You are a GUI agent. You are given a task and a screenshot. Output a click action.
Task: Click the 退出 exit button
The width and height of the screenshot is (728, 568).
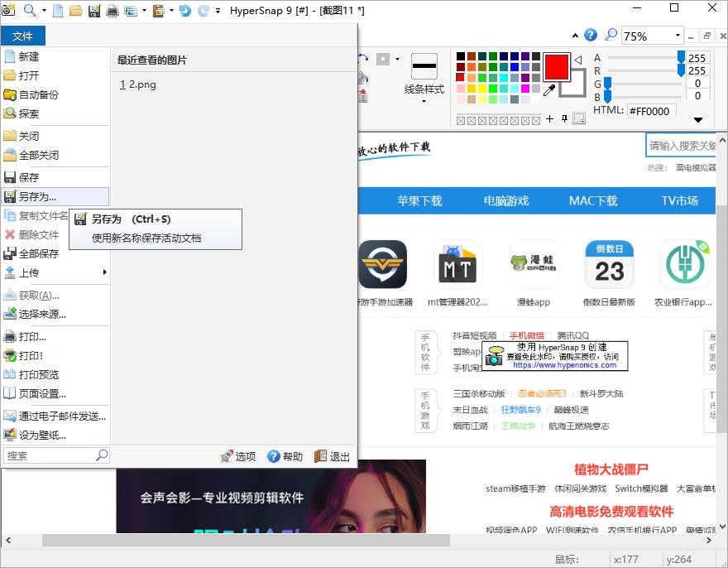(x=332, y=456)
